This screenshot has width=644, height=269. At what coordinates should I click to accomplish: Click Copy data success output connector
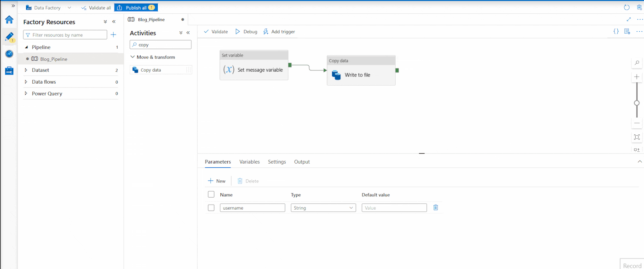(x=397, y=70)
